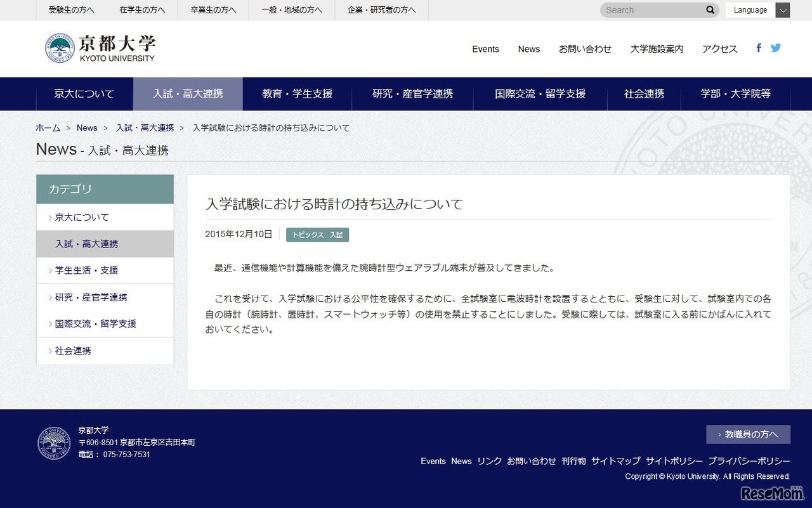Click the arrow beside 社会連携 in sidebar

50,350
